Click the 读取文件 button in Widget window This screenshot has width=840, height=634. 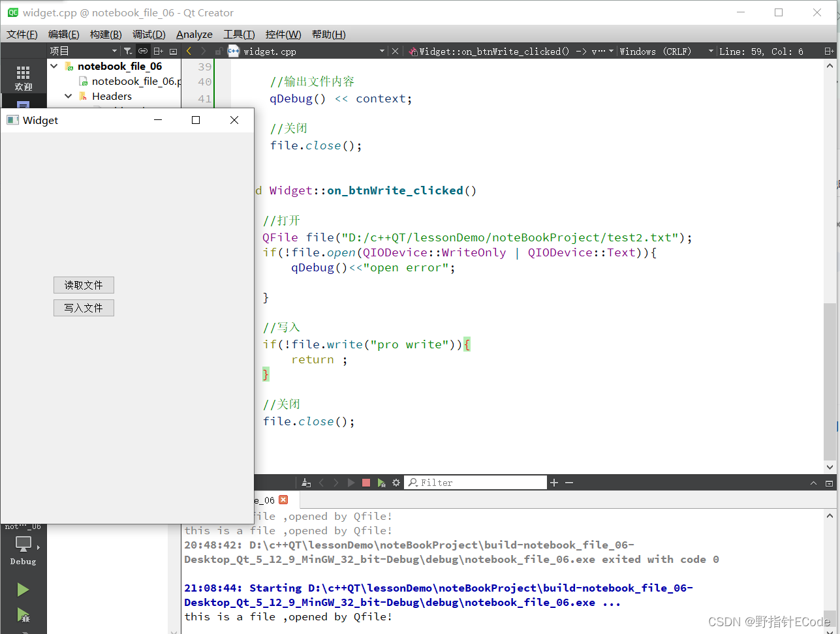[84, 285]
